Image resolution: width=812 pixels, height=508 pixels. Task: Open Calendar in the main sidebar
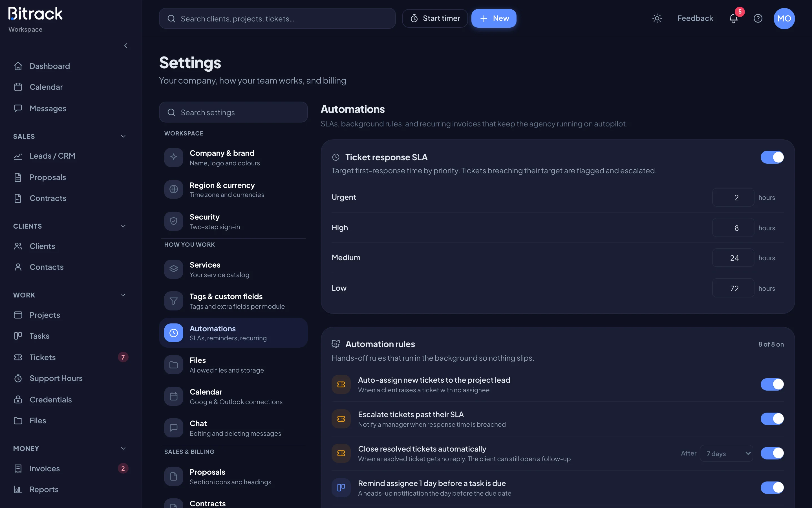pyautogui.click(x=70, y=87)
